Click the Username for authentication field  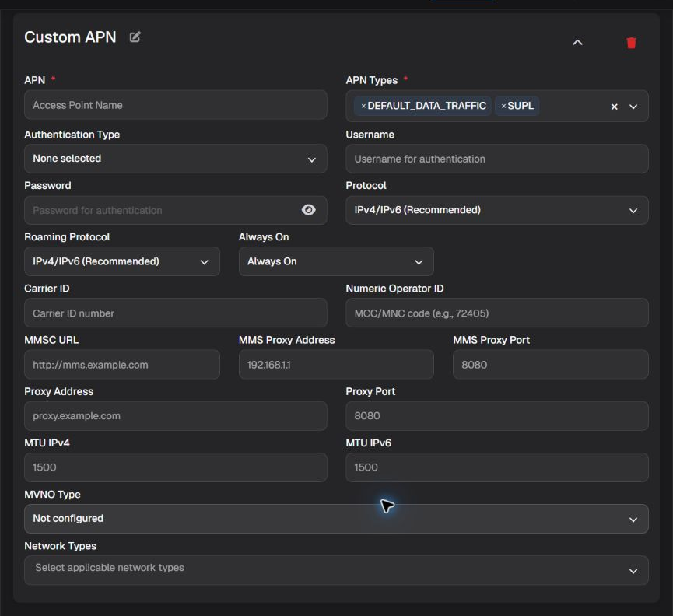tap(497, 159)
